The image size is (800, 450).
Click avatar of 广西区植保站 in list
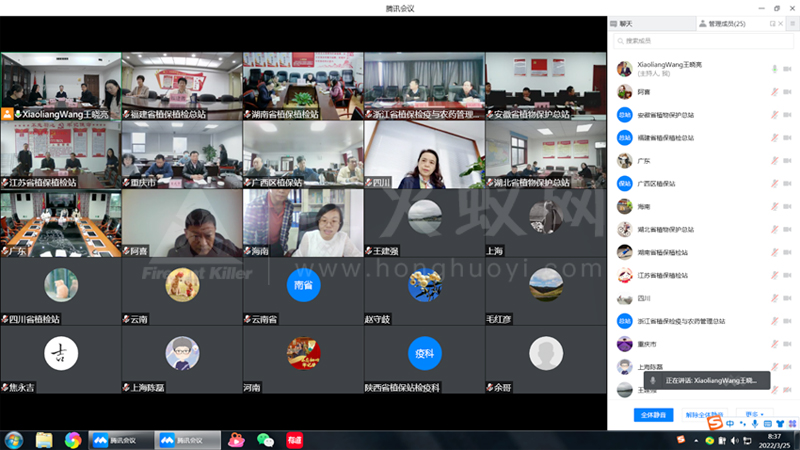[x=624, y=184]
